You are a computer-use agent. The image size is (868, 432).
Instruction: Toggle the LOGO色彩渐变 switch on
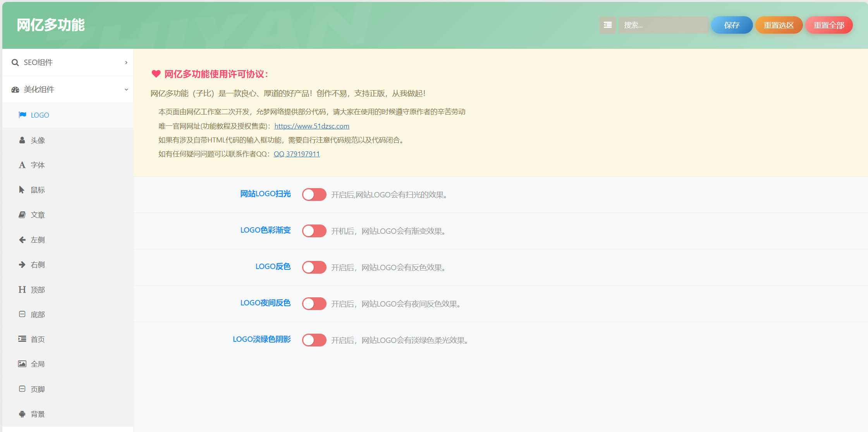click(314, 231)
